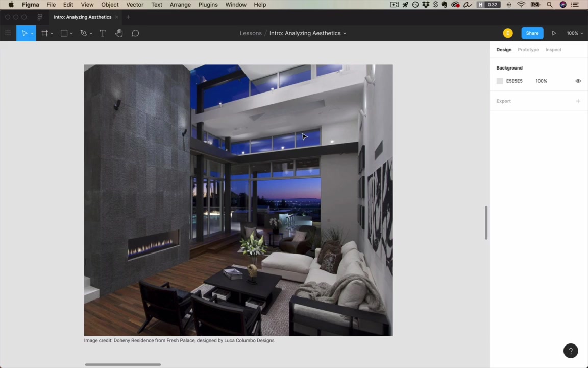Click the user avatar labeled E

click(508, 33)
